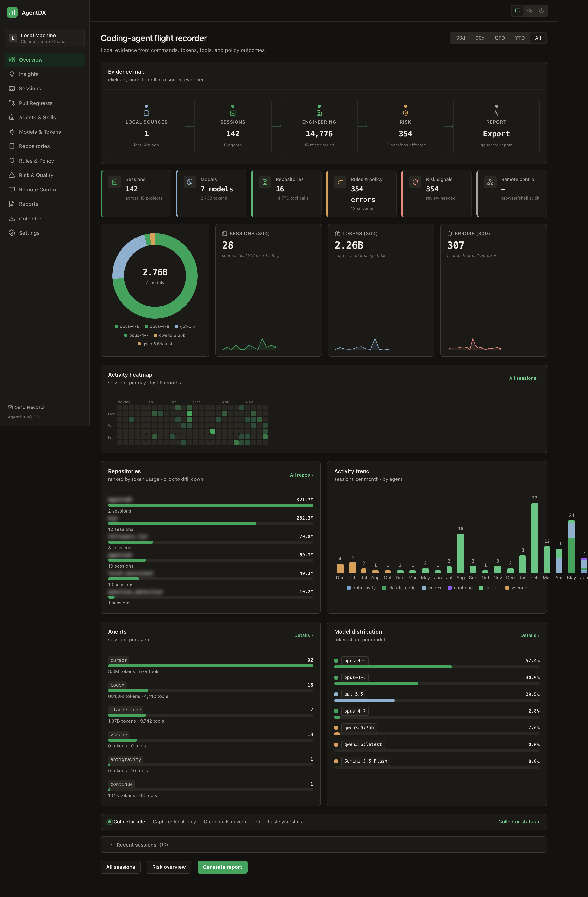Click the Repositories 16 summary card
Screen dimensions: 588x897
pos(286,194)
